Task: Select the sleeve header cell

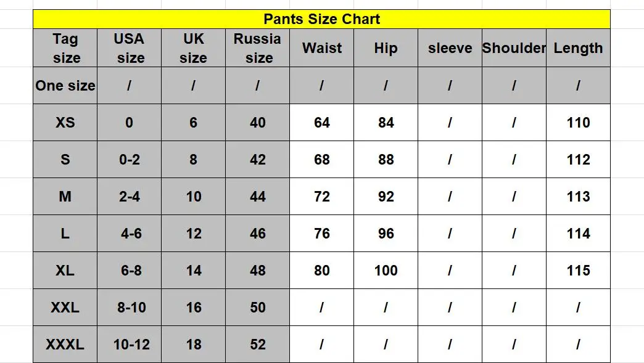Action: 450,48
